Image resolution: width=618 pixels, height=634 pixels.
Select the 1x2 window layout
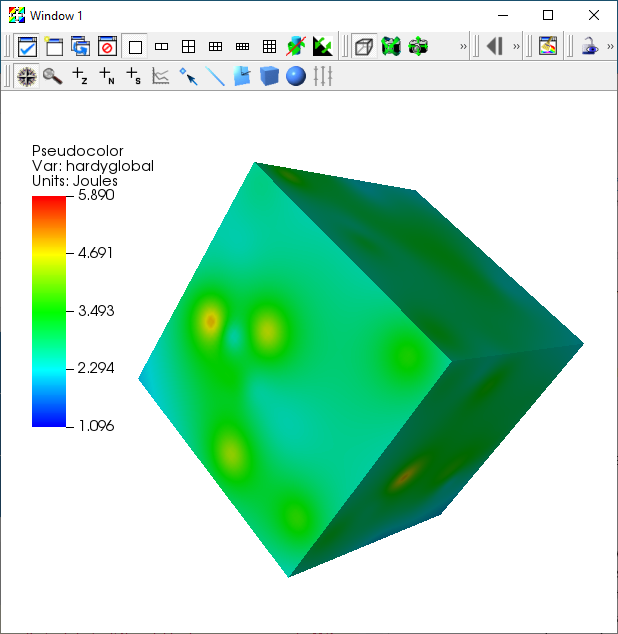161,46
